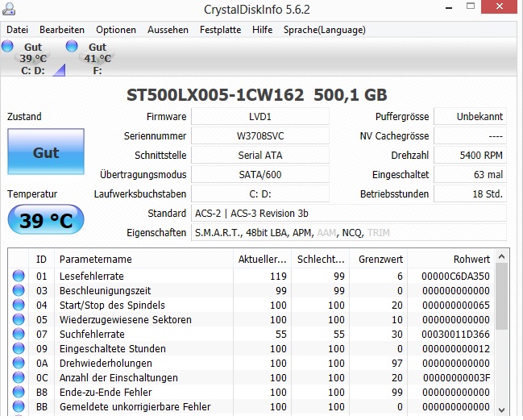The height and width of the screenshot is (420, 523).
Task: Click the Laufwerksbuchstaben field C: D:
Action: pos(260,193)
